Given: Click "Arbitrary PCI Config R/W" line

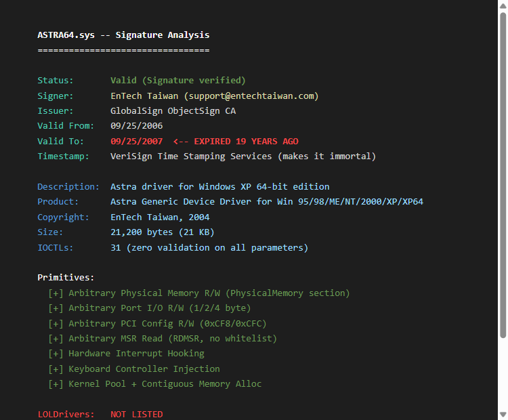Looking at the screenshot, I should 157,323.
